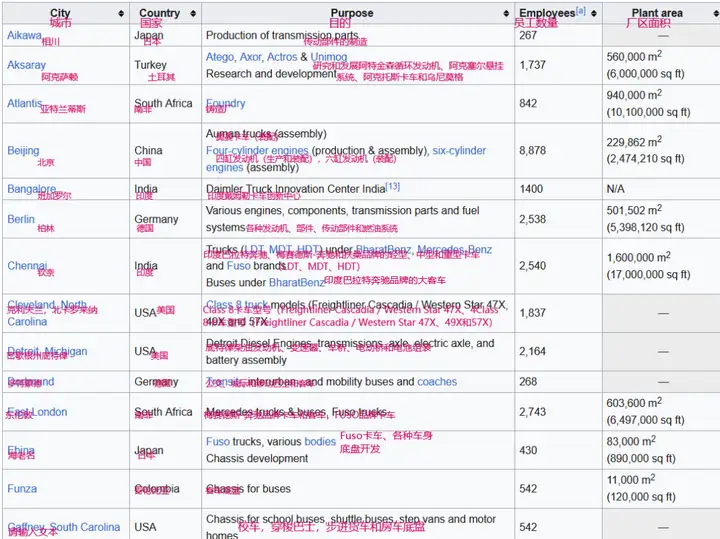Image resolution: width=720 pixels, height=539 pixels.
Task: Follow the bodies link
Action: (x=320, y=442)
